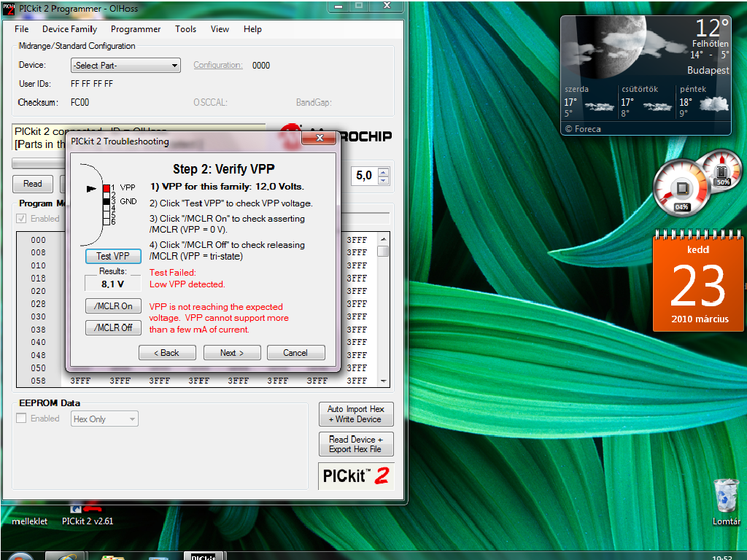Open the Help menu
Screen dimensions: 747x560
tap(252, 29)
